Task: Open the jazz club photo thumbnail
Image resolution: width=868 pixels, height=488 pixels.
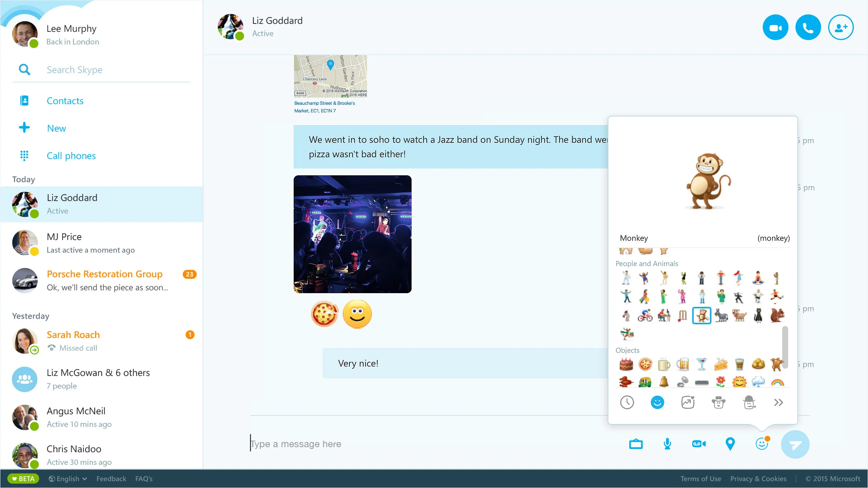Action: pos(353,234)
